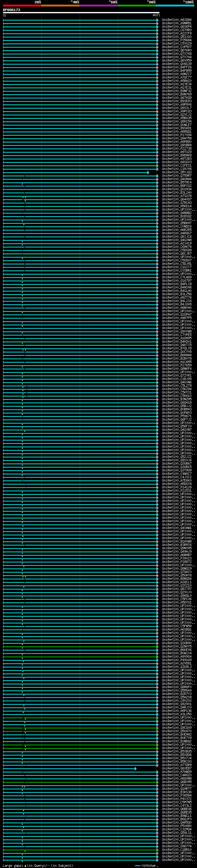Open the UniRef100_C1FES1 entry
197x868 pixels.
(x=177, y=165)
